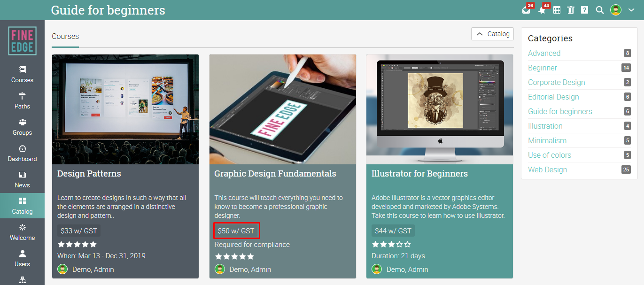Open Welcome in the sidebar
Image resolution: width=644 pixels, height=285 pixels.
coord(22,232)
